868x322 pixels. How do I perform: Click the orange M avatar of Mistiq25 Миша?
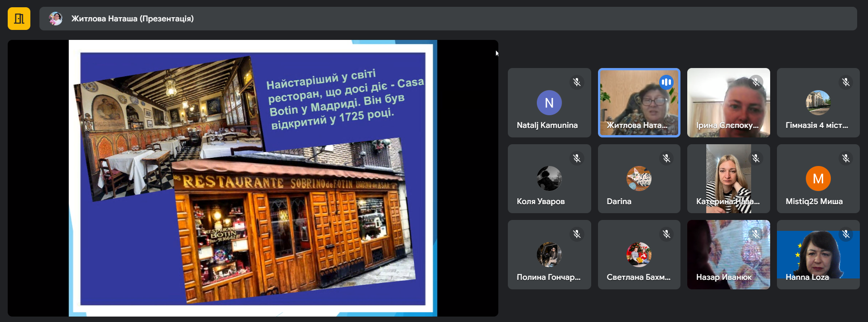[818, 179]
